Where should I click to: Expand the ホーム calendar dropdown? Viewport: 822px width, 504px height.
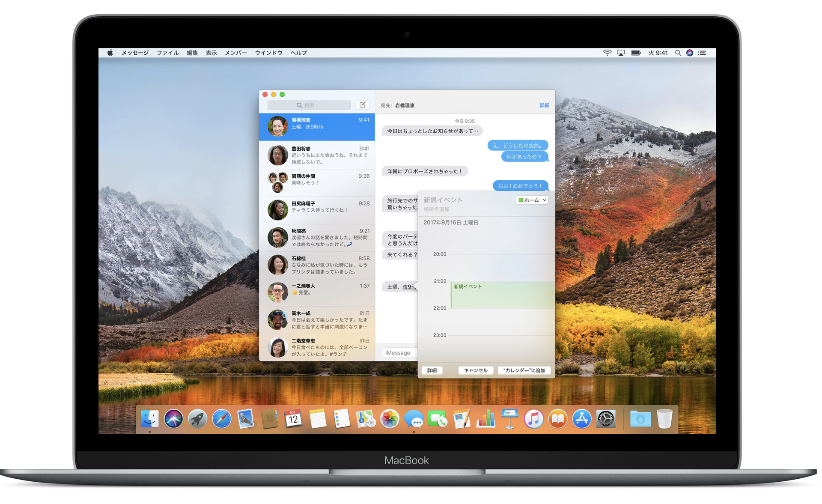tap(532, 200)
